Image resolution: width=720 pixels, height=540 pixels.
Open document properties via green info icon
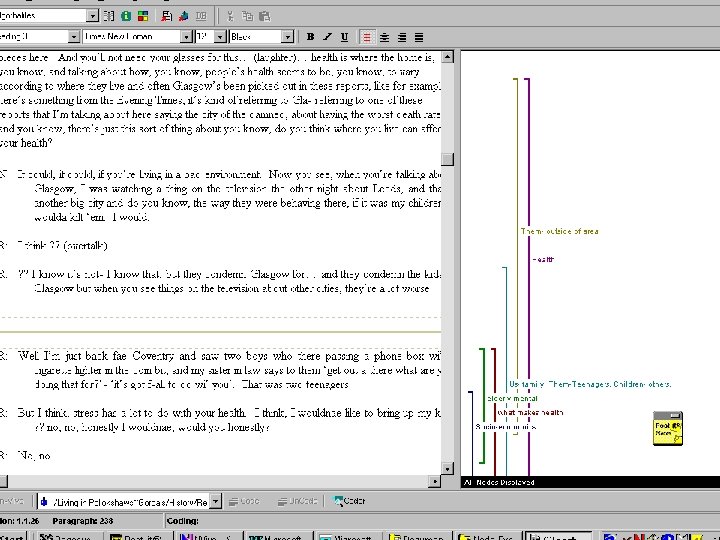[126, 16]
